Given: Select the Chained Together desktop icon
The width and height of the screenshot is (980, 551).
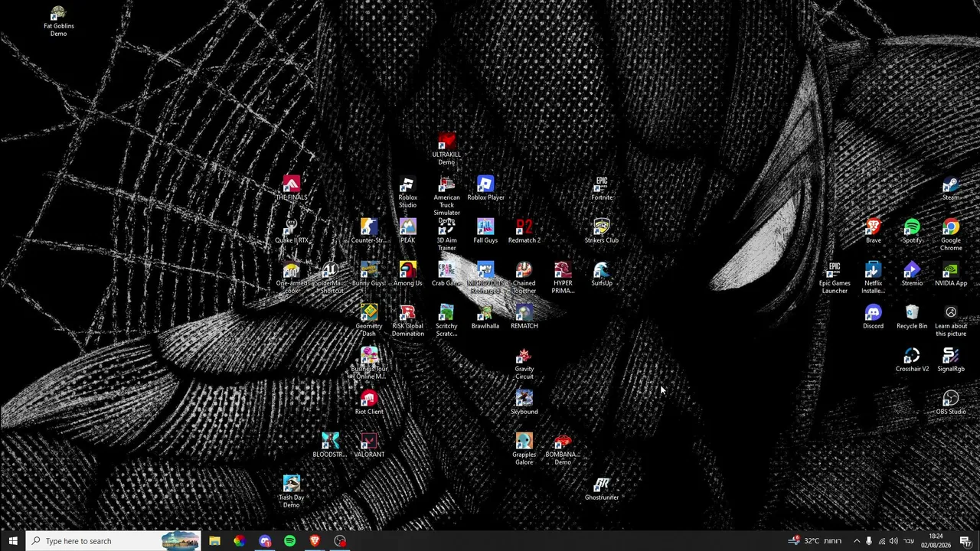Looking at the screenshot, I should click(524, 279).
